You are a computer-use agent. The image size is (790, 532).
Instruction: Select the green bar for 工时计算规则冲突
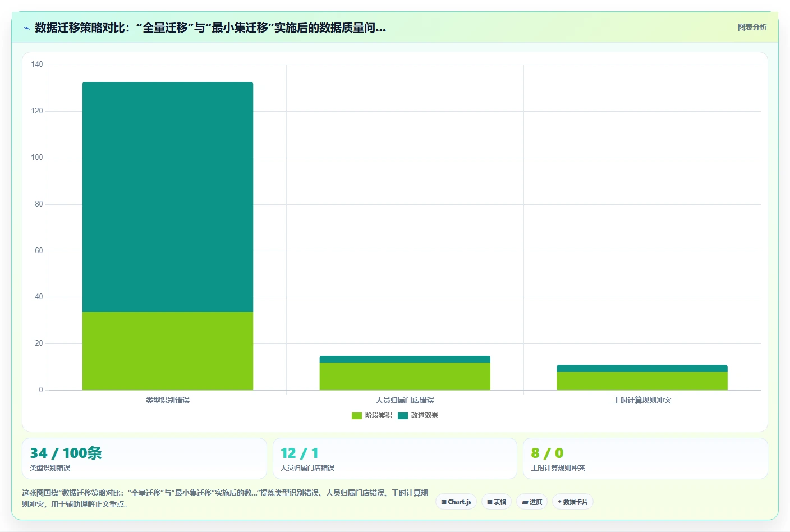(x=642, y=380)
